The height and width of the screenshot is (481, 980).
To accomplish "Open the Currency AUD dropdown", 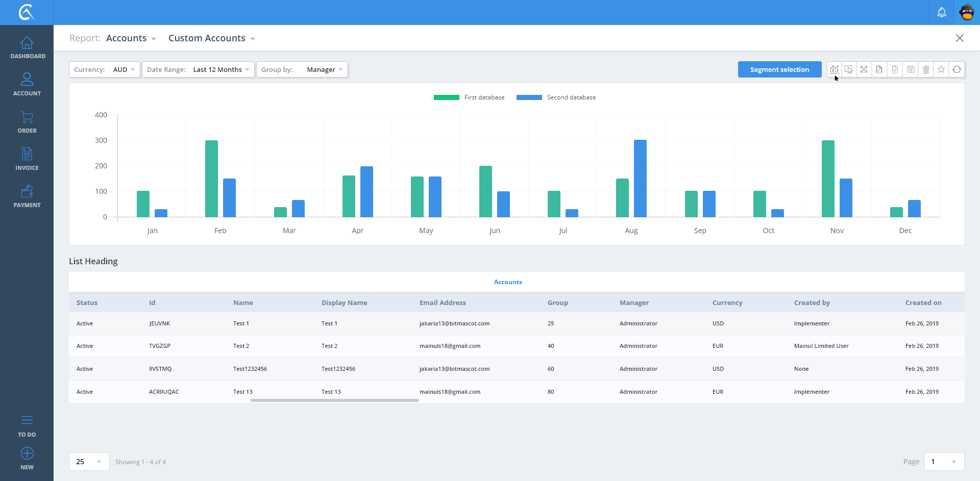I will tap(105, 69).
